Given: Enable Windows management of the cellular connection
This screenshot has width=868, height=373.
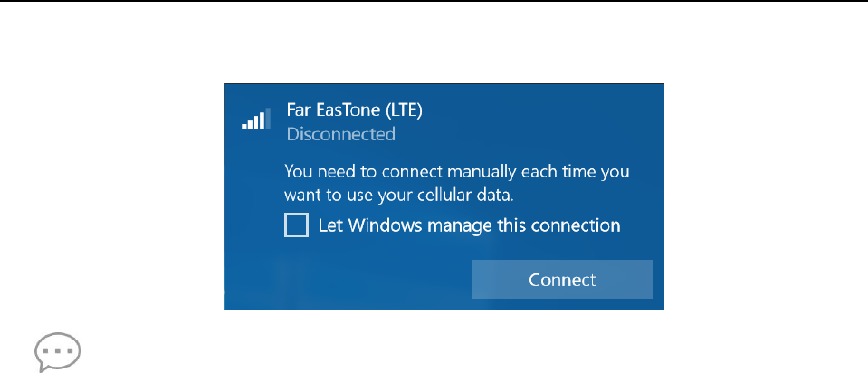Looking at the screenshot, I should tap(296, 225).
